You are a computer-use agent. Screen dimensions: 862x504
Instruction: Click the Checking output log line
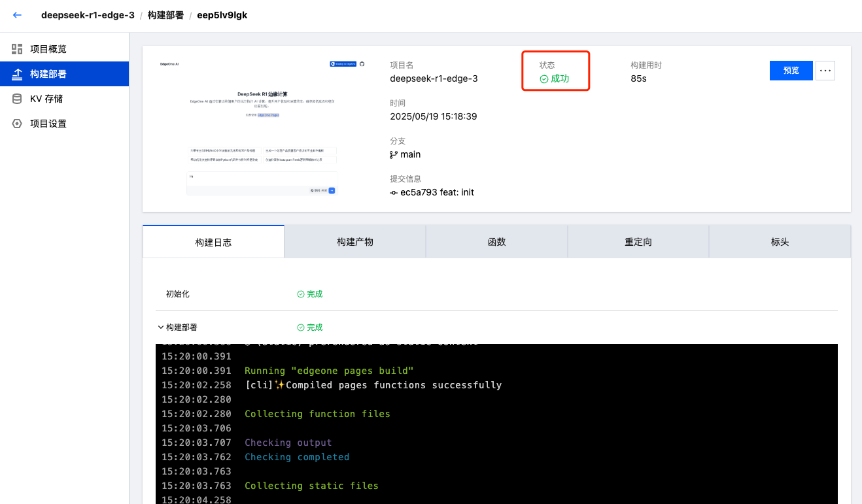(x=288, y=443)
